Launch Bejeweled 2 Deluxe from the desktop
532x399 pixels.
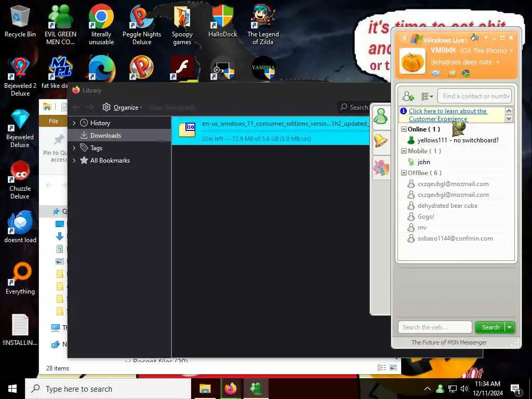(20, 76)
